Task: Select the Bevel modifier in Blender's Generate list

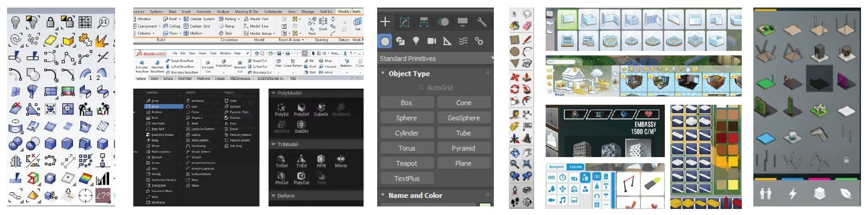Action: 164,107
